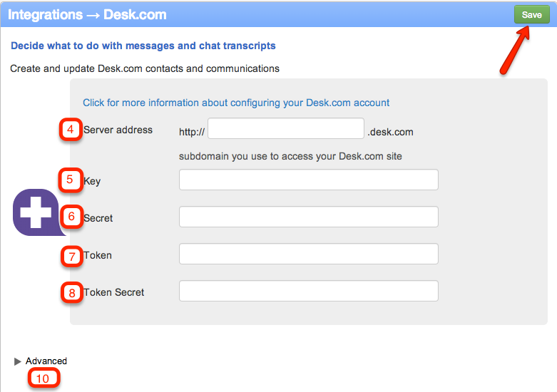Expand the Advanced section triangle
The width and height of the screenshot is (557, 392).
coord(17,361)
